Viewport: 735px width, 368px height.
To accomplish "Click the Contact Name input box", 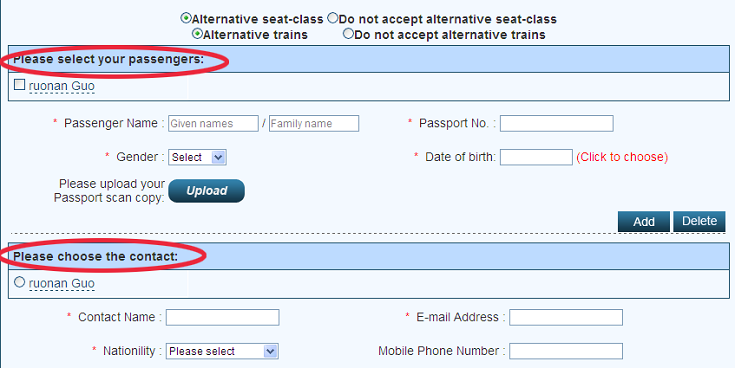I will [223, 317].
